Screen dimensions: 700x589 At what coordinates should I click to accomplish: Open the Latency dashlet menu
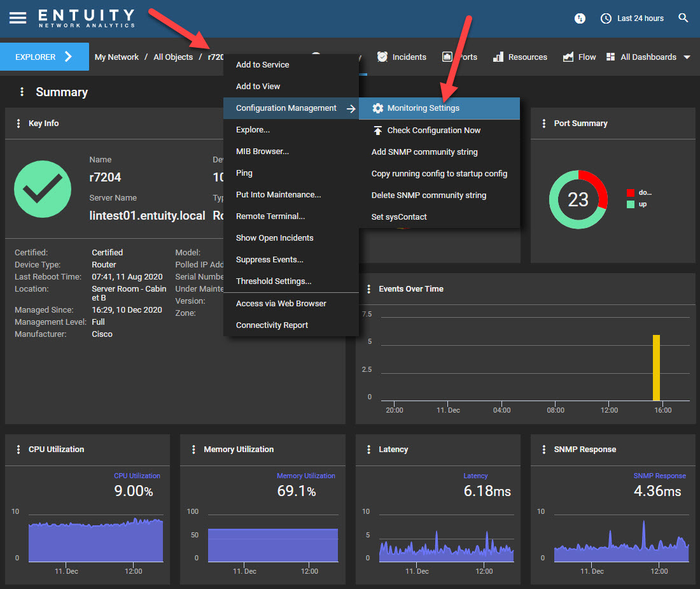coord(368,449)
